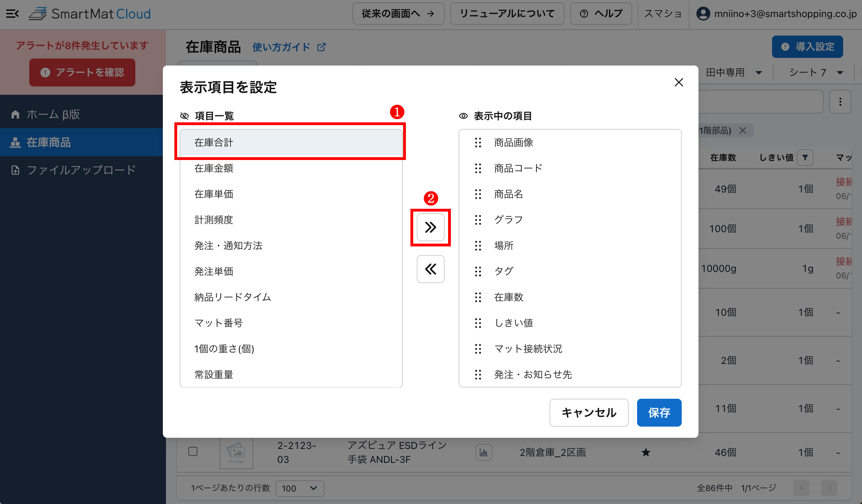Click drag handle beside しきい値
The image size is (862, 504).
click(478, 323)
